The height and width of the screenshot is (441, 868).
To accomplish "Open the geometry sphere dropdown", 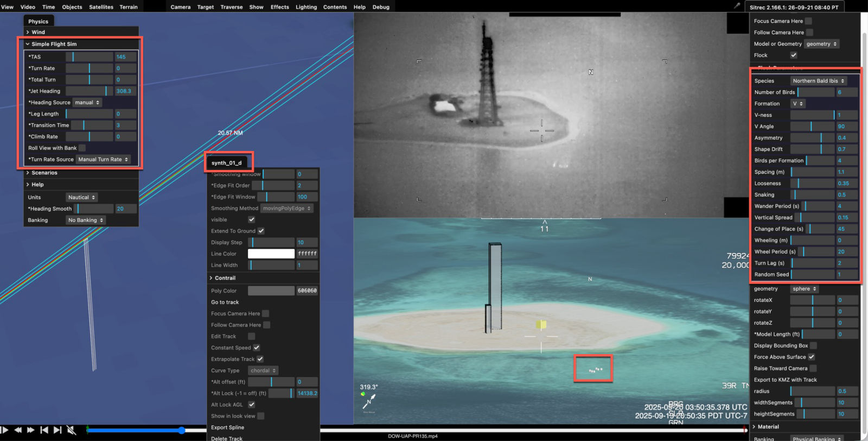I will [805, 289].
